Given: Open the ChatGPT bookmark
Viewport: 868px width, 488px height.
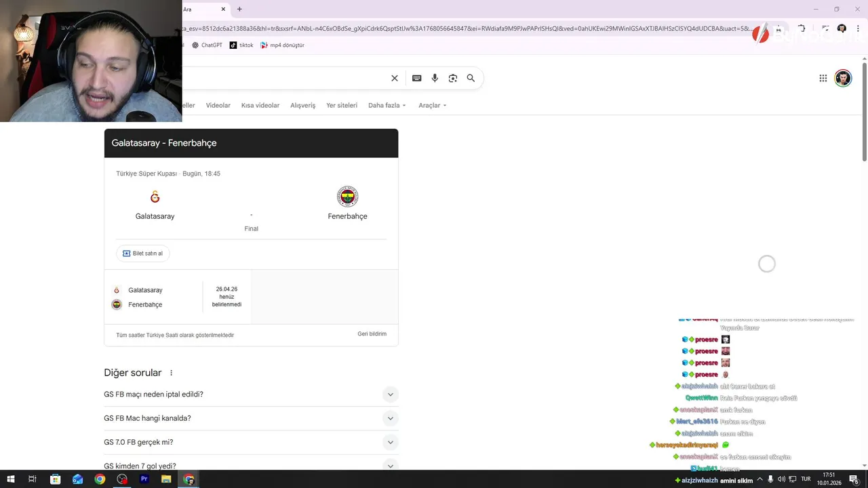Looking at the screenshot, I should (207, 45).
